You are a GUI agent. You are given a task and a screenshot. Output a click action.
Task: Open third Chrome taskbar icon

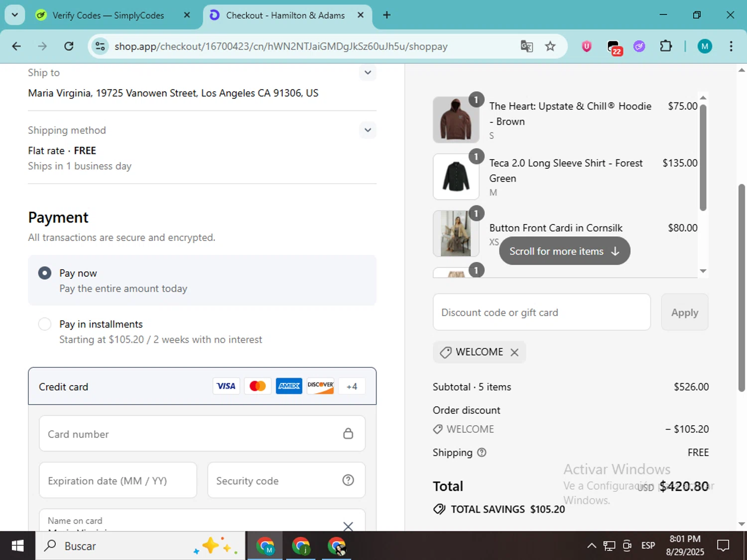[337, 546]
